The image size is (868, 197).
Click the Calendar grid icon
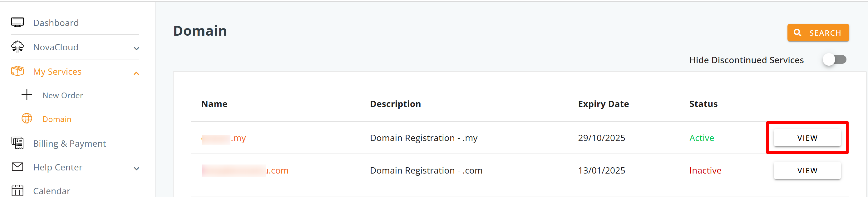tap(17, 191)
